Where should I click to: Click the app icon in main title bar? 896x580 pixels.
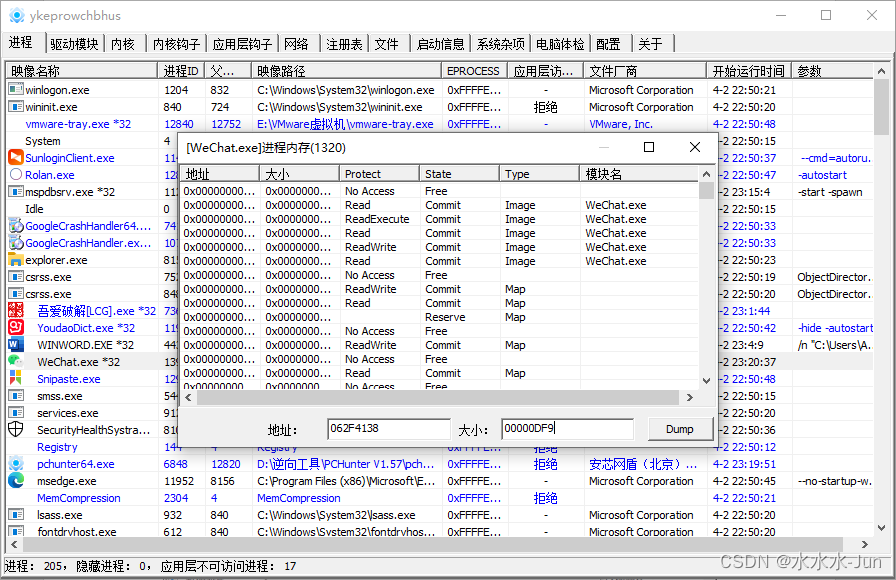tap(17, 15)
